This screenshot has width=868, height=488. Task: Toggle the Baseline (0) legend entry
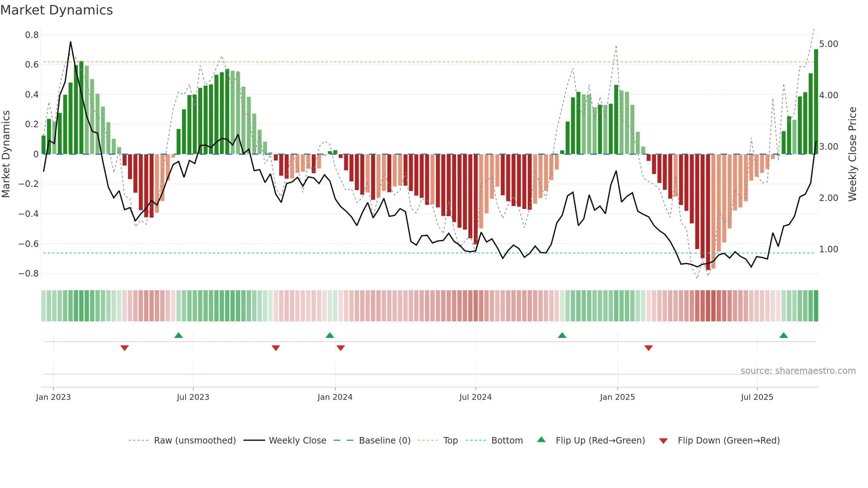point(372,440)
